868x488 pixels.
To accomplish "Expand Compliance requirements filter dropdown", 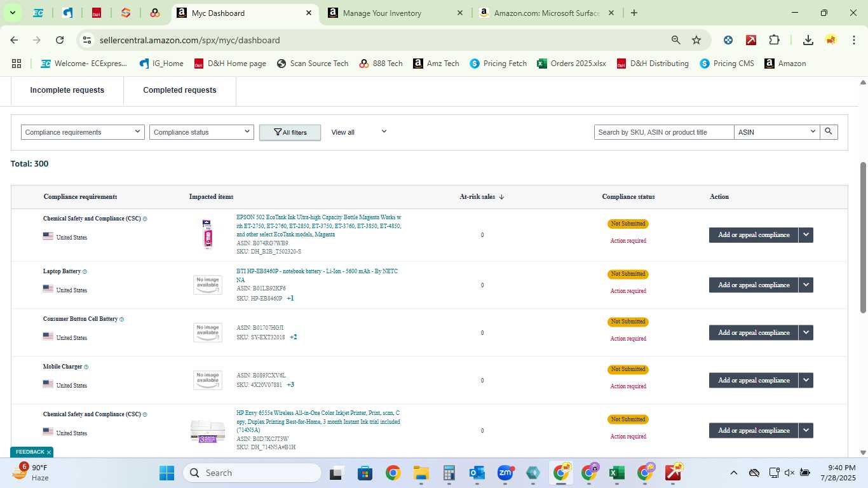I will (83, 132).
